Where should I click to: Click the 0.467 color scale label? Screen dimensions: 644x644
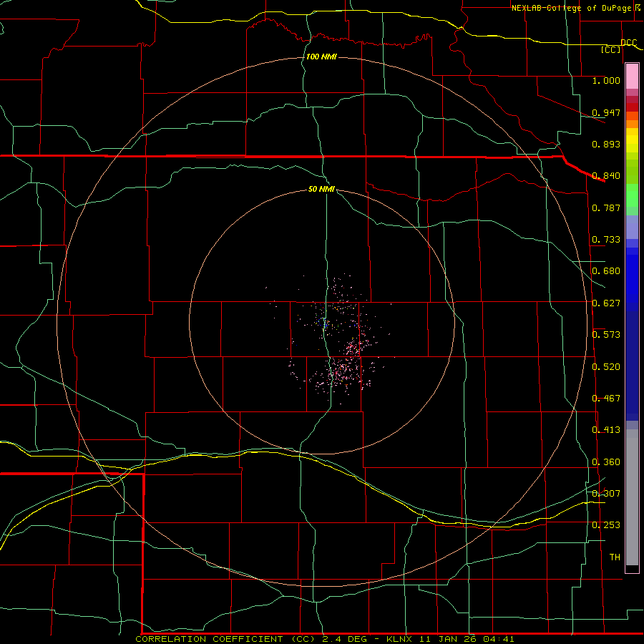pos(606,399)
